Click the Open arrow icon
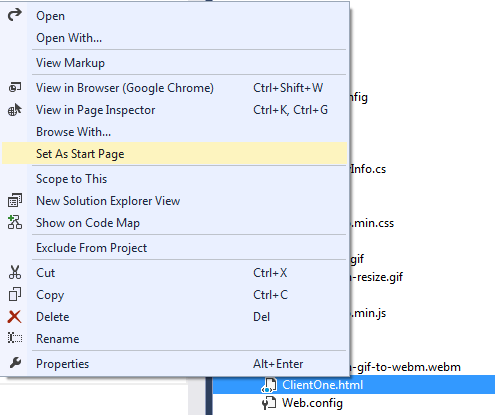495x415 pixels. pos(15,15)
